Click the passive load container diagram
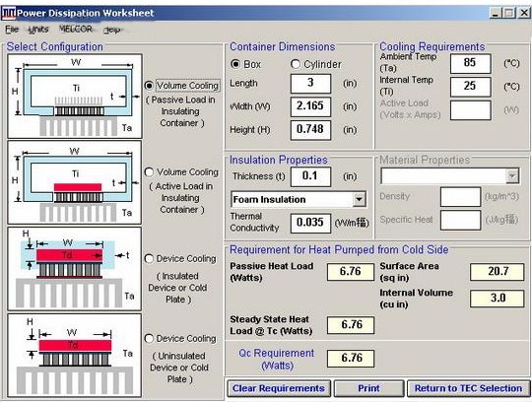The height and width of the screenshot is (402, 532). pyautogui.click(x=75, y=97)
